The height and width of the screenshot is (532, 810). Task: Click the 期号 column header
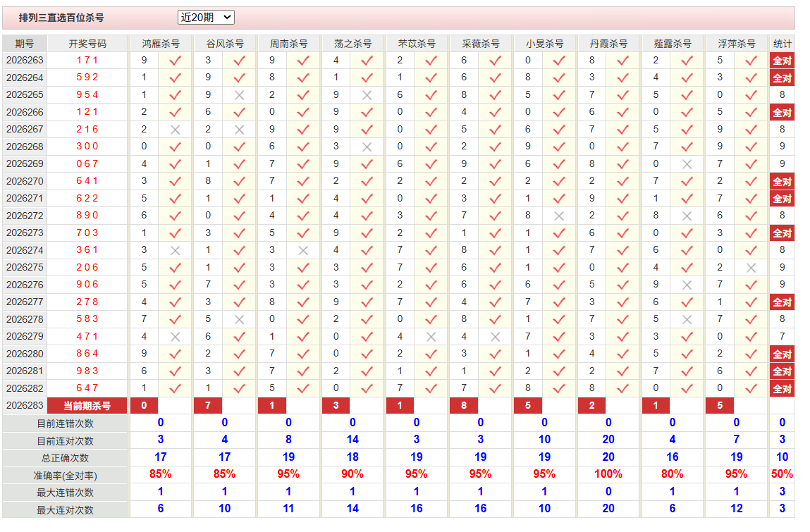coord(24,44)
